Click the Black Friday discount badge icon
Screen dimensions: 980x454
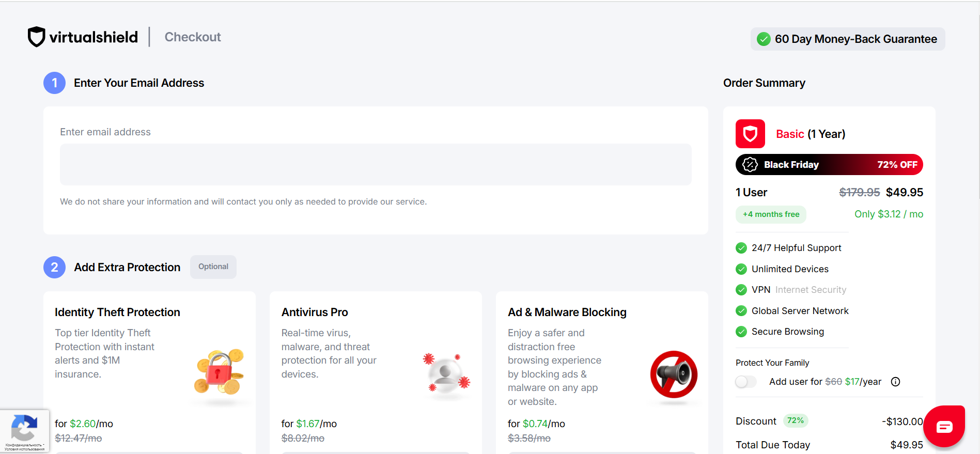750,165
